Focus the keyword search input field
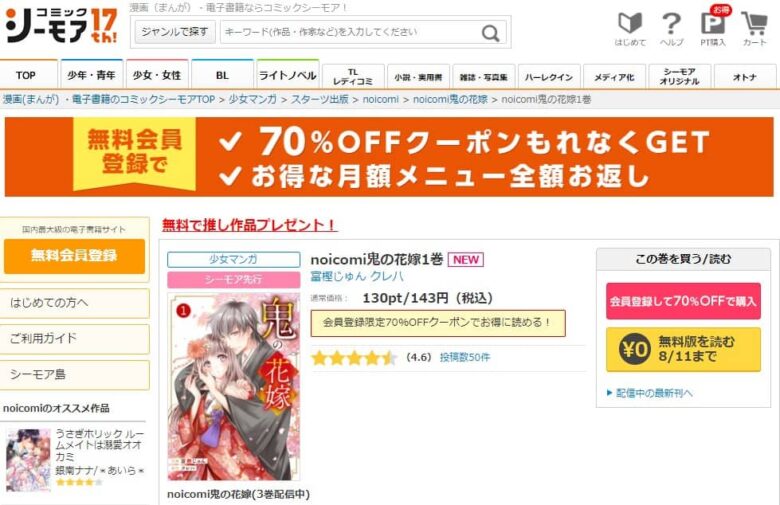This screenshot has width=780, height=505. (x=349, y=32)
